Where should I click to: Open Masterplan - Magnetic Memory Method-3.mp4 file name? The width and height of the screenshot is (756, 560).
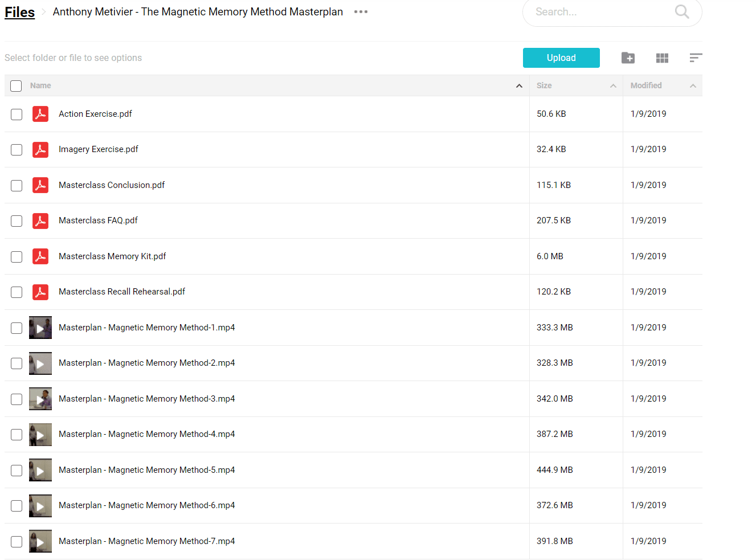[x=147, y=399]
